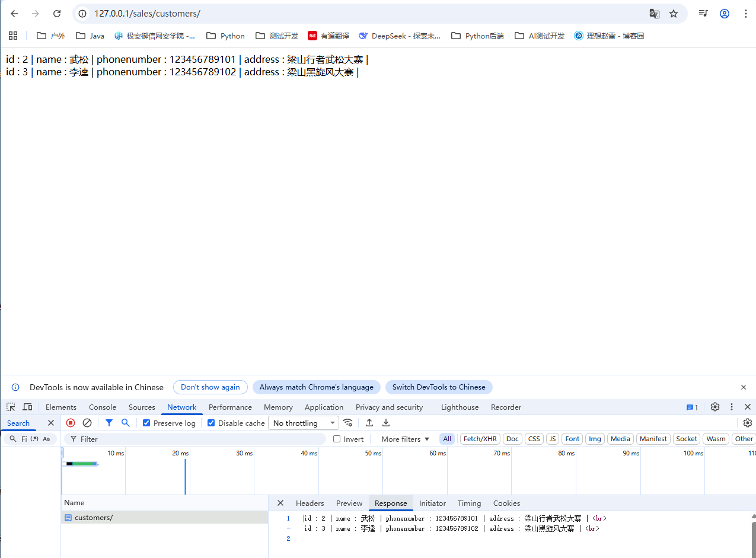Switch to the Console panel
756x558 pixels.
(103, 407)
